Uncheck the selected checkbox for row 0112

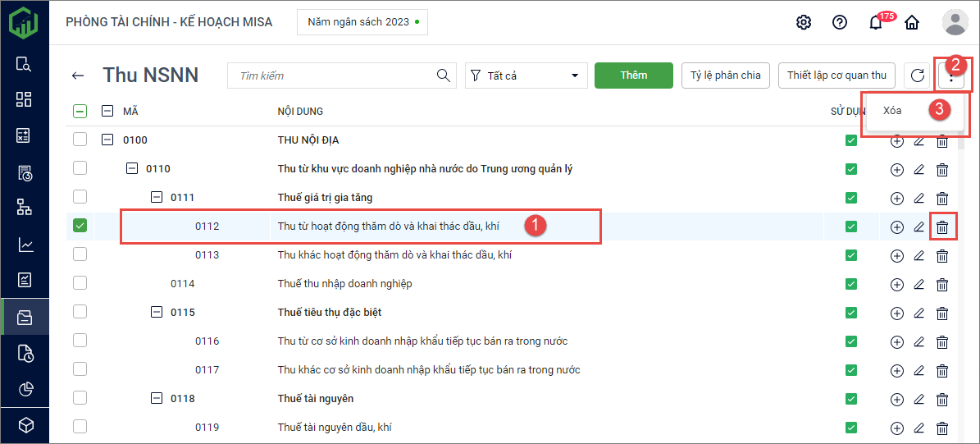pos(80,226)
